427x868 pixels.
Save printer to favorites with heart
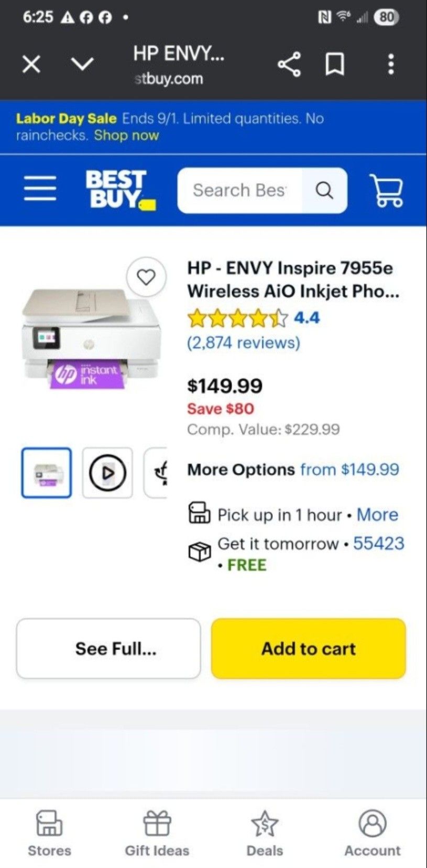click(146, 277)
